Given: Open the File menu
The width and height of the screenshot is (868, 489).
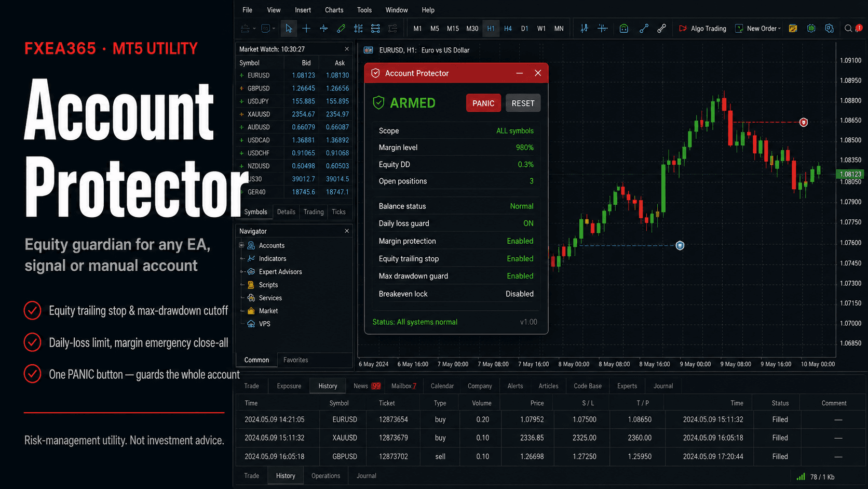Looking at the screenshot, I should coord(248,10).
